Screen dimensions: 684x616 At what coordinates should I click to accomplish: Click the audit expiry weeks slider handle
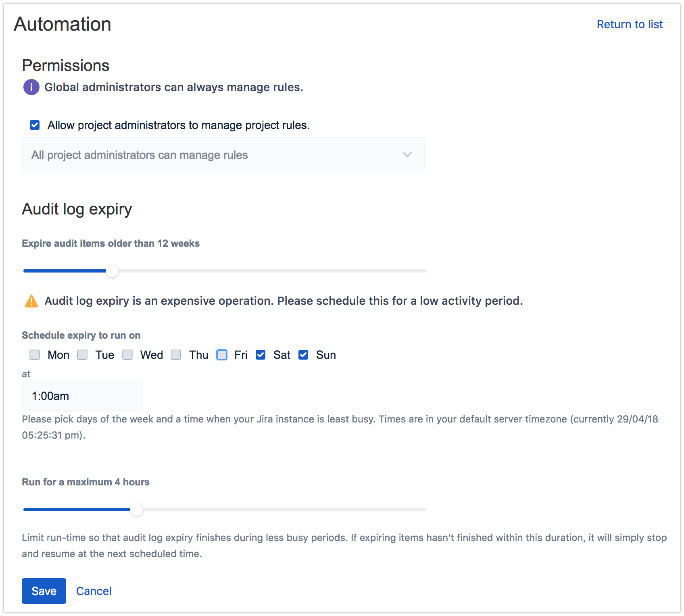pos(112,271)
